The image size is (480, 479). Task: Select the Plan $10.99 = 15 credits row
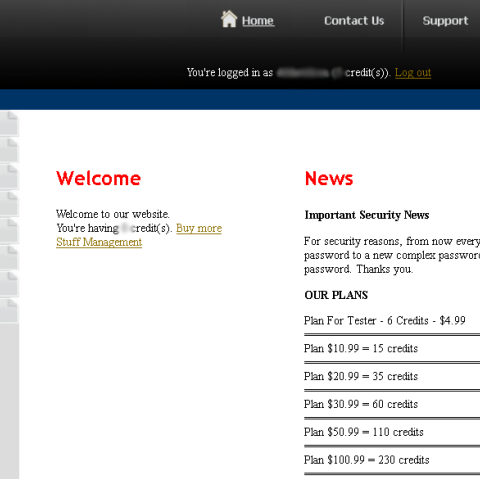tap(361, 349)
